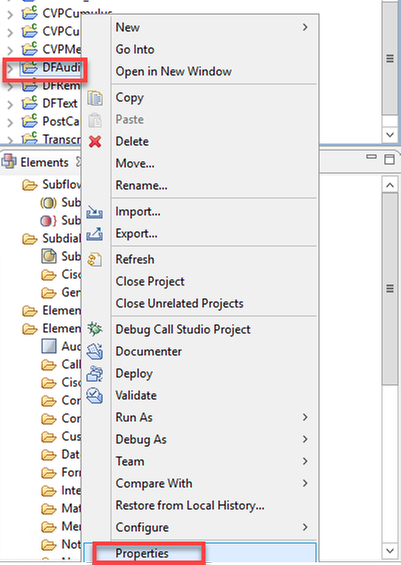Click the red Delete X icon

pos(95,142)
